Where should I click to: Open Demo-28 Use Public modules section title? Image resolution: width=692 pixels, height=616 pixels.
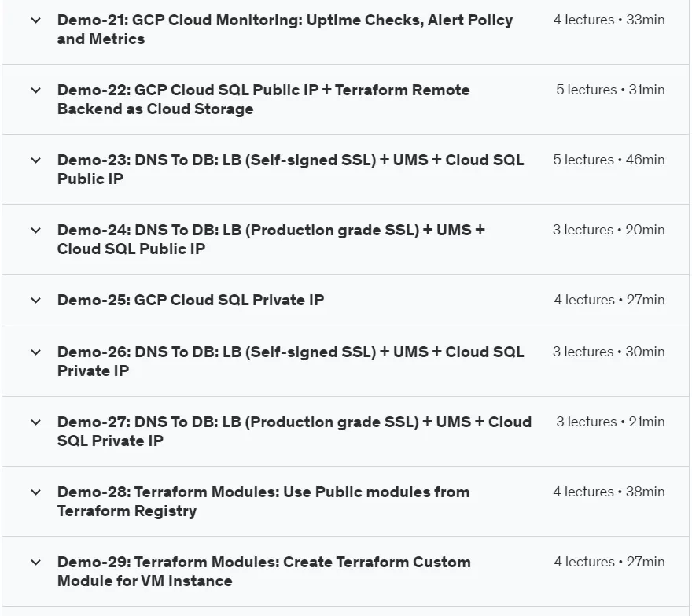tap(263, 501)
